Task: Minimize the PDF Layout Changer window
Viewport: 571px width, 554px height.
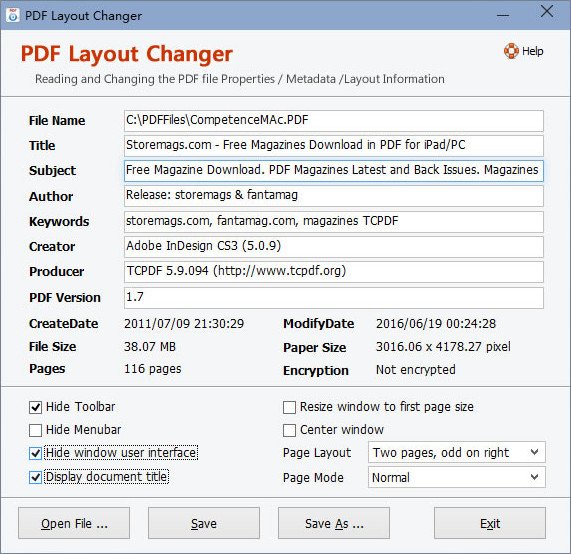Action: click(503, 15)
